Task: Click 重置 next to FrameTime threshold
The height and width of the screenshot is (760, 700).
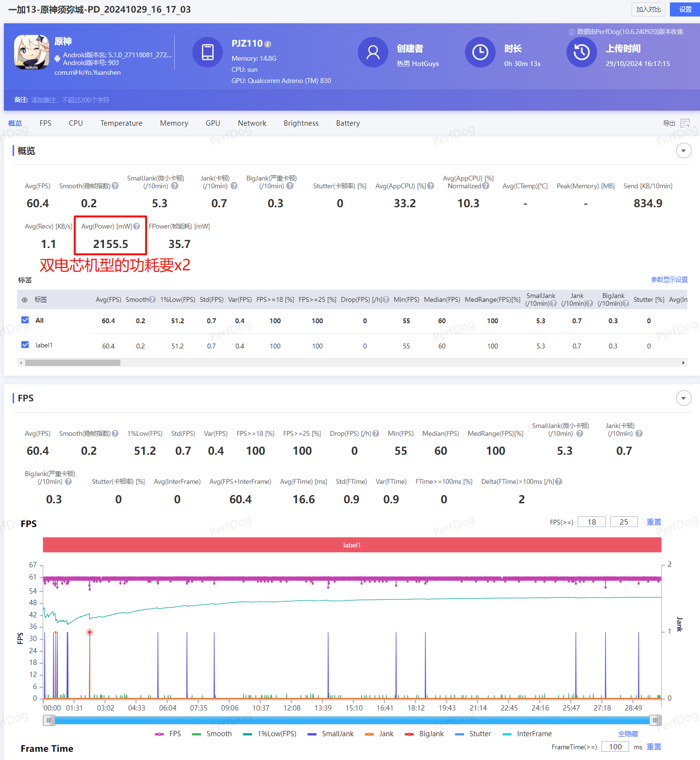Action: pyautogui.click(x=654, y=747)
